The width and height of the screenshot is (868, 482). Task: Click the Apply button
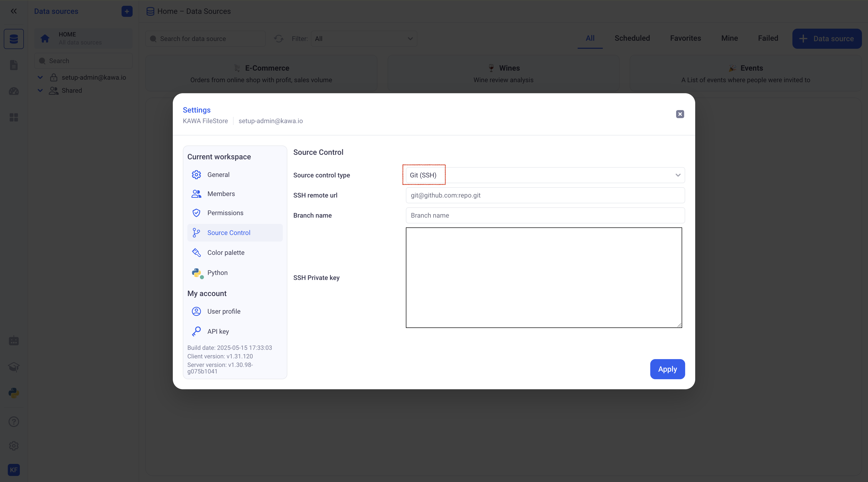(667, 369)
